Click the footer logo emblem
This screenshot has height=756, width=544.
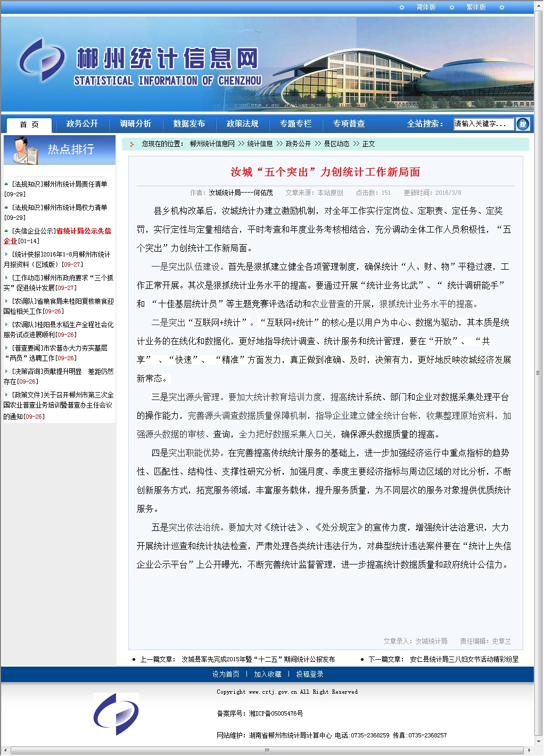(116, 714)
